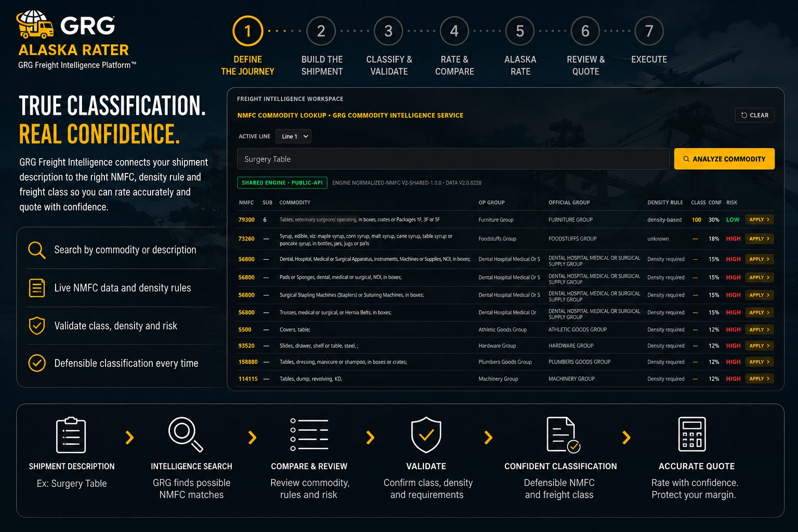Click the COMMODITY column header

coord(295,203)
